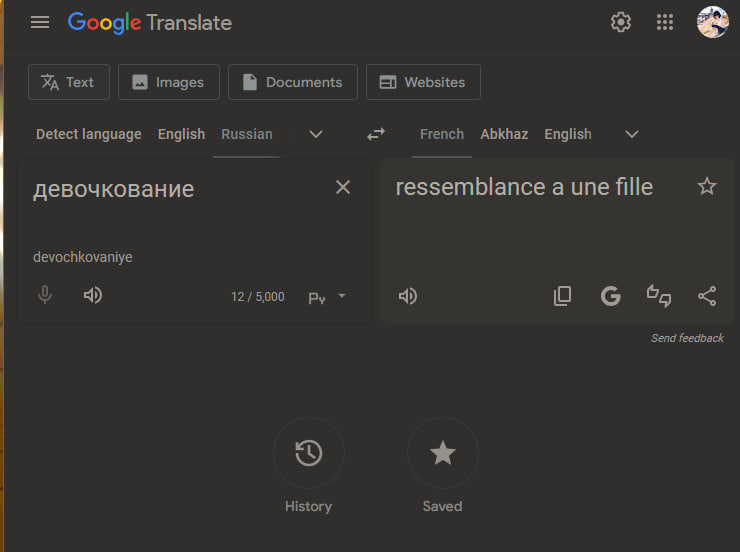Share the translation
The image size is (740, 552).
click(707, 296)
